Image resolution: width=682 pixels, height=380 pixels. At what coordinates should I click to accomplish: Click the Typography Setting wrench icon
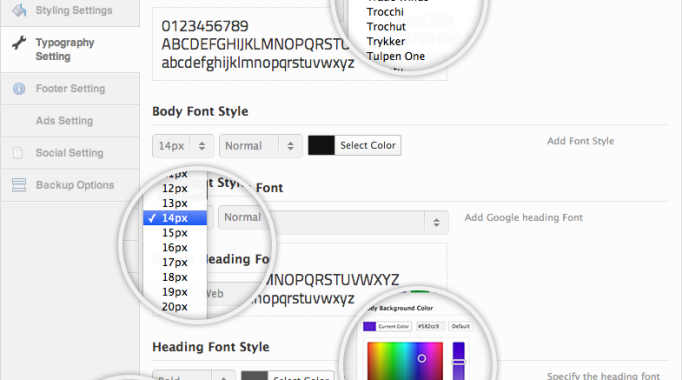coord(19,43)
